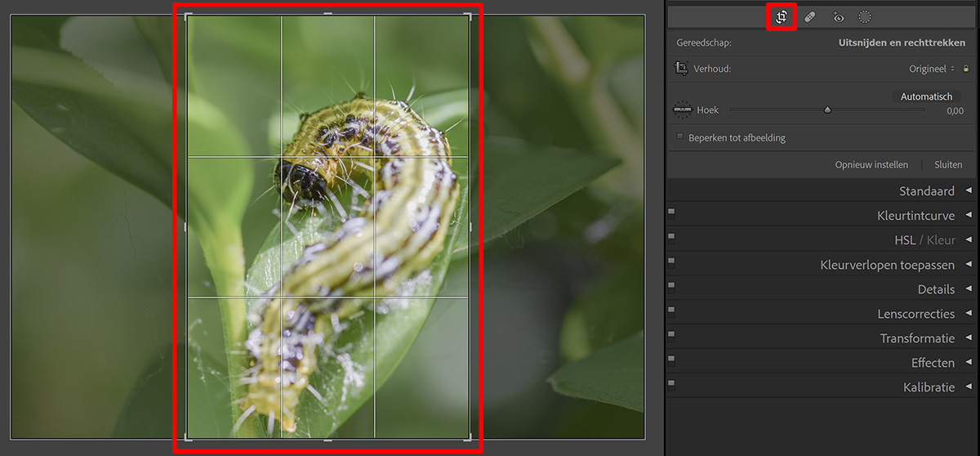Viewport: 980px width, 456px height.
Task: Switch to HSL mode in panel header
Action: (x=905, y=240)
